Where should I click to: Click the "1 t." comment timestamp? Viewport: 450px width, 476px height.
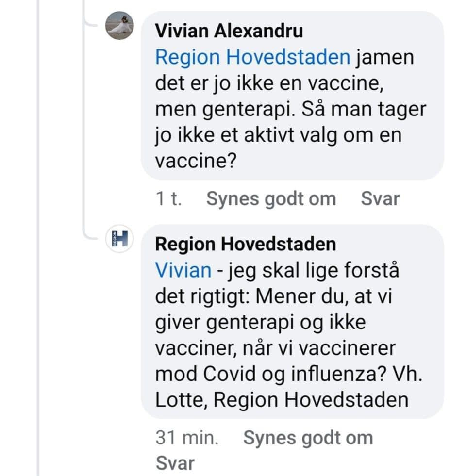click(x=168, y=198)
